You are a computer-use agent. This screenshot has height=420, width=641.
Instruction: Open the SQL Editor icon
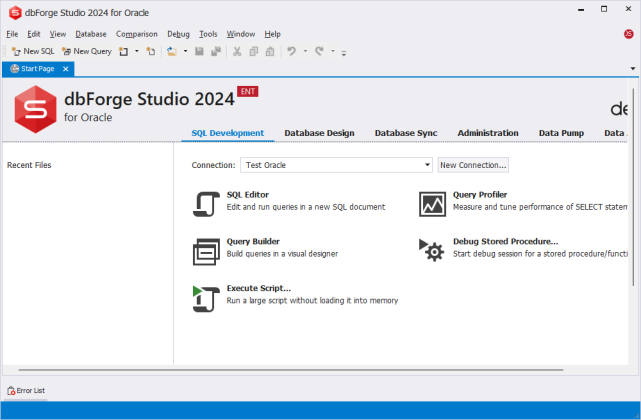[206, 203]
